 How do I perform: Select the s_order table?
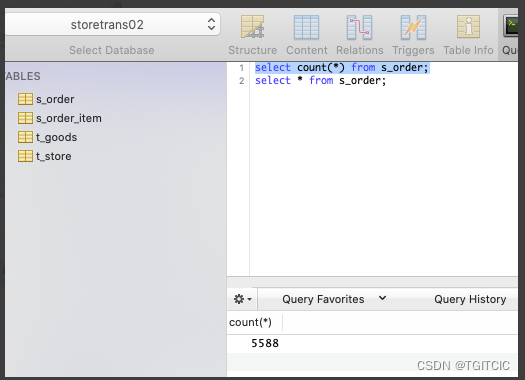tap(55, 99)
